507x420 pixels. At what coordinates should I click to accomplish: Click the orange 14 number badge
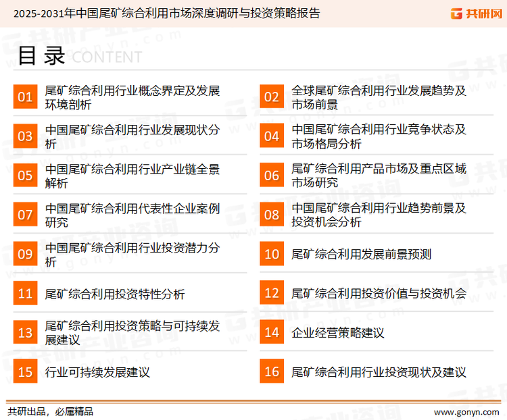coord(272,332)
